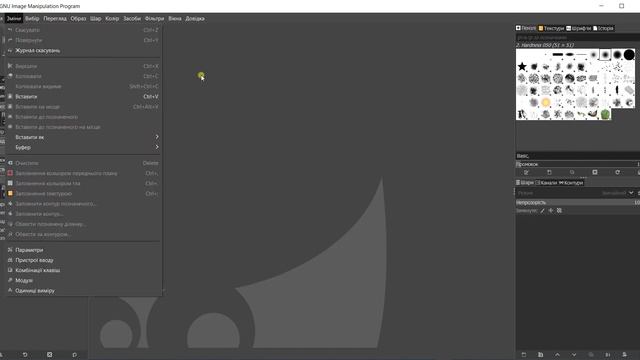The image size is (640, 360).
Task: Open the layer mode Режим dropdown
Action: (575, 193)
